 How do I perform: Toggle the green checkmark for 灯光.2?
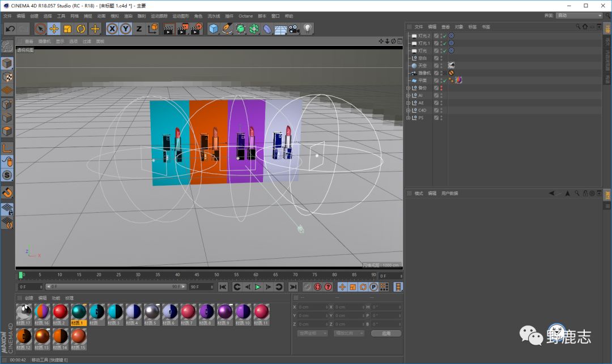coord(444,36)
